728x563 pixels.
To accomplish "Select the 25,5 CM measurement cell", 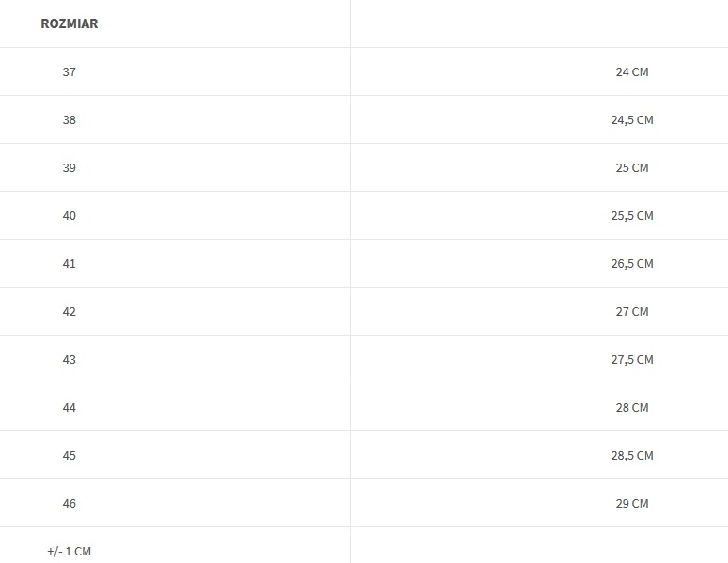I will [631, 215].
